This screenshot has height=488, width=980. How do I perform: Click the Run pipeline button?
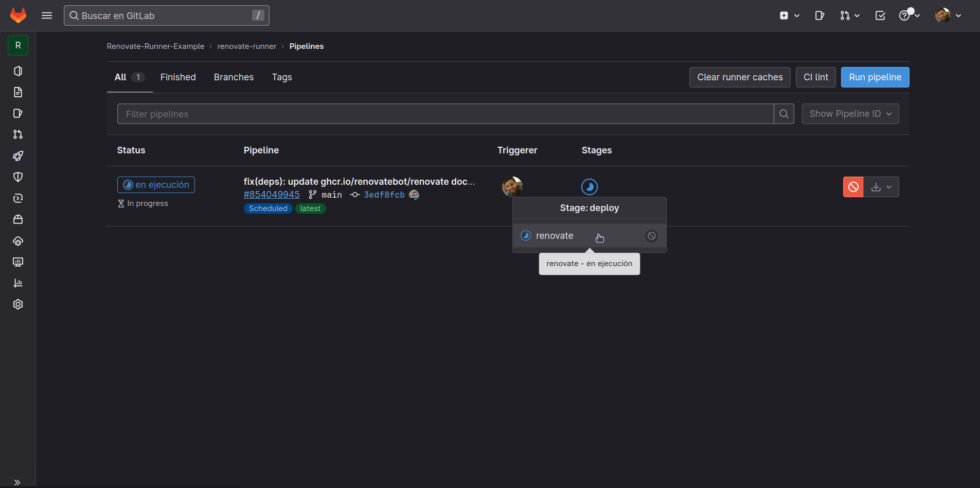[x=875, y=77]
